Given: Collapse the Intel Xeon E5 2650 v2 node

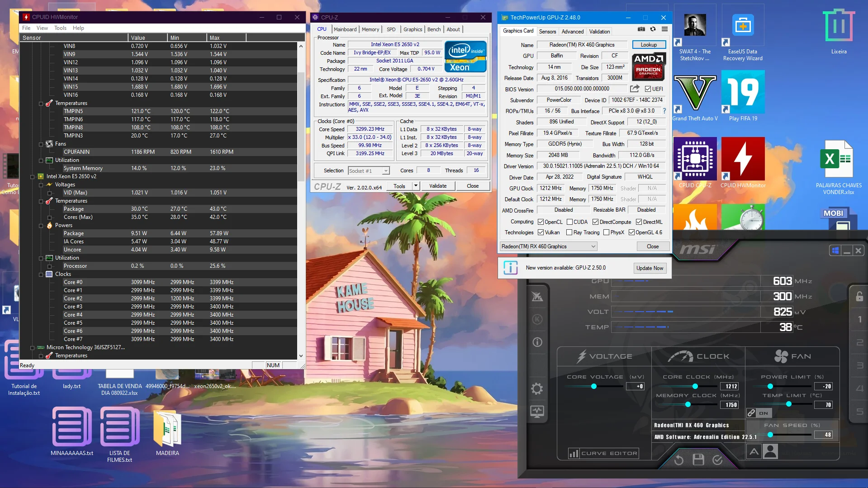Looking at the screenshot, I should 32,177.
